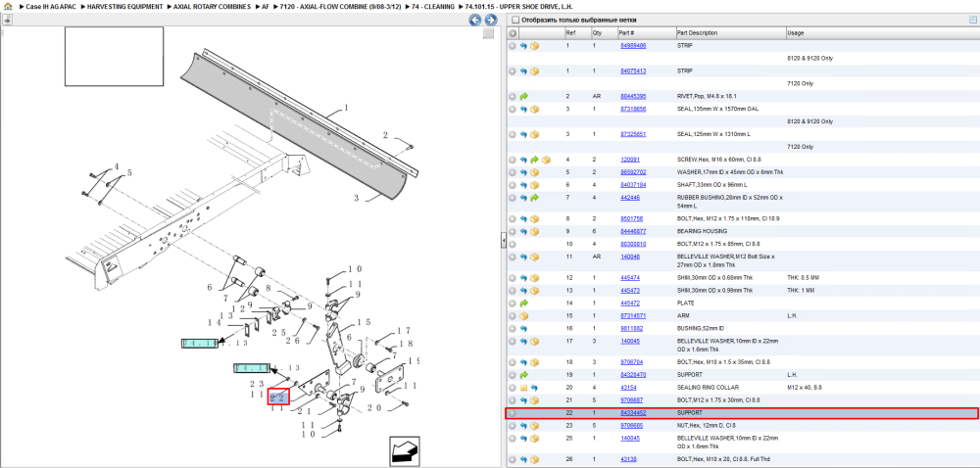The image size is (980, 468).
Task: Open the AF breadcrumb
Action: click(266, 6)
